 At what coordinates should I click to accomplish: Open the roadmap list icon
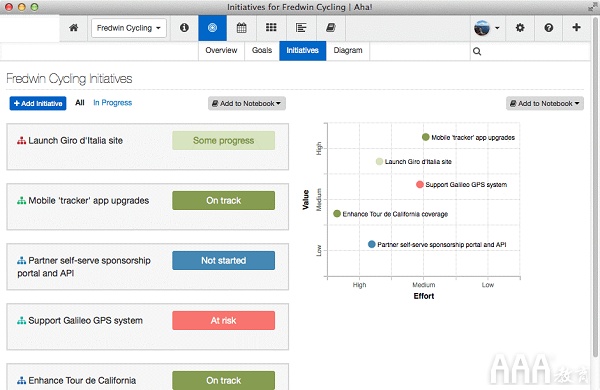(x=301, y=28)
